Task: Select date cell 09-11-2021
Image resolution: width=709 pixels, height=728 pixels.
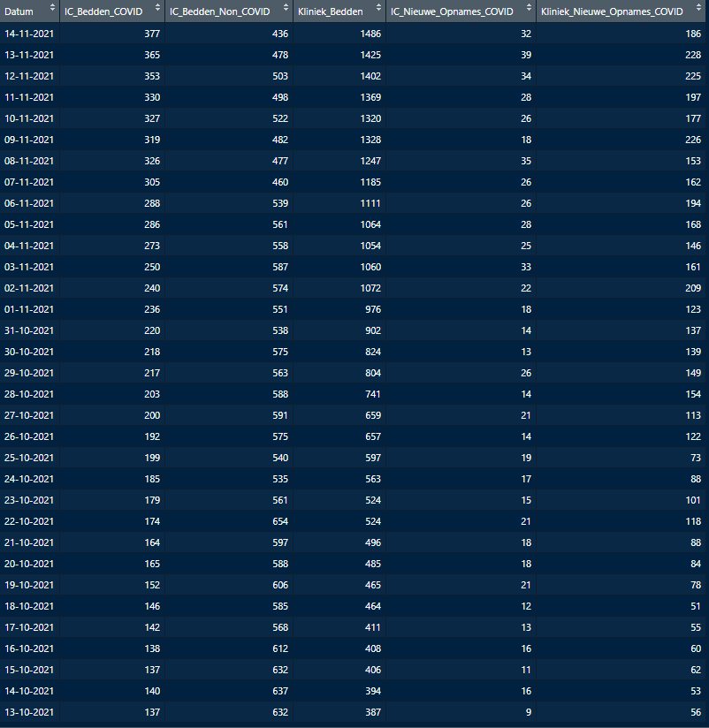Action: coord(29,140)
